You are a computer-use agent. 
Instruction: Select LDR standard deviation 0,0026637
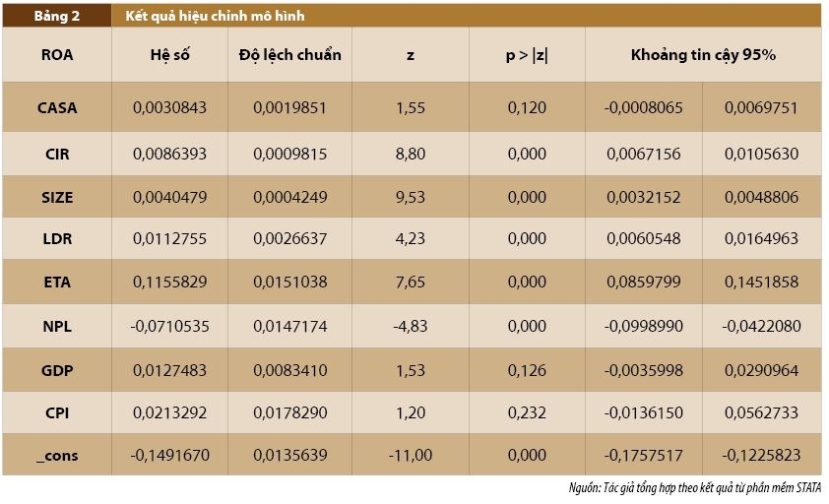point(289,238)
